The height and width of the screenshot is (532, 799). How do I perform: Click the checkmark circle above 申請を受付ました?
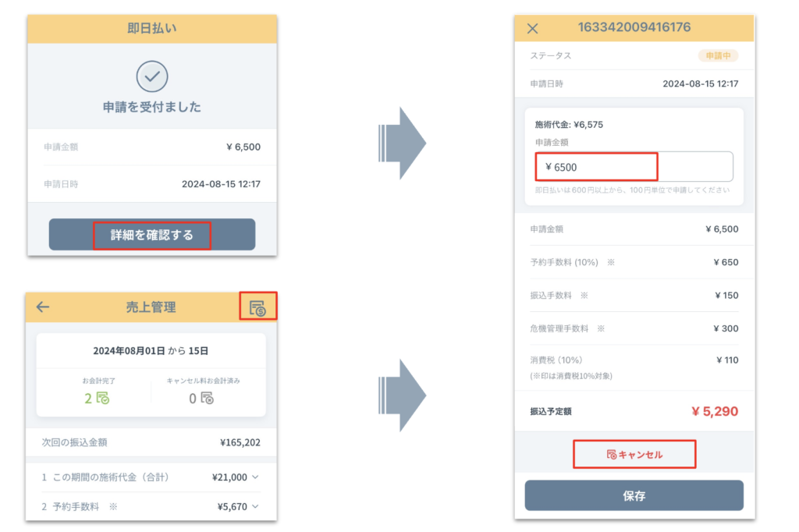152,76
